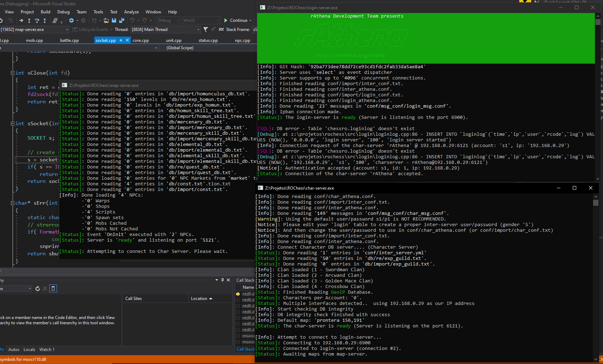This screenshot has height=364, width=603.
Task: Open a file using the Open File icon
Action: click(106, 20)
